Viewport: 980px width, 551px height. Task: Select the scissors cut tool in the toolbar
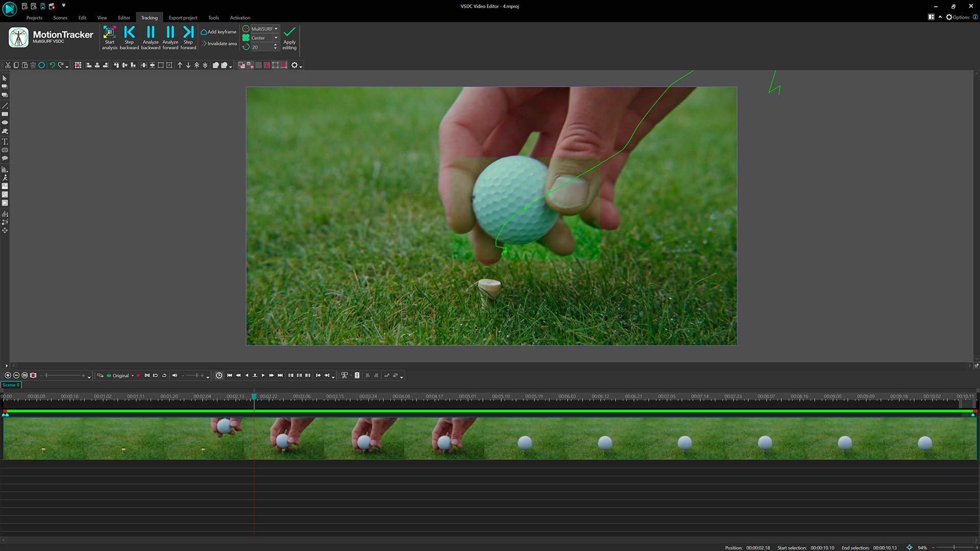[x=7, y=65]
